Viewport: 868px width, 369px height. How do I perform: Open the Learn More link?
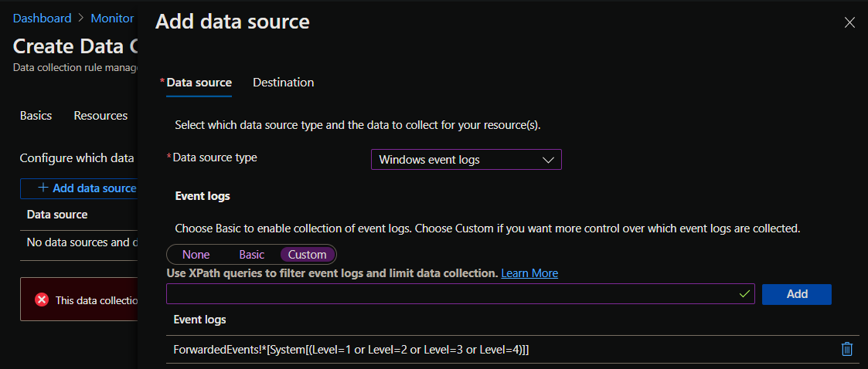click(x=529, y=273)
